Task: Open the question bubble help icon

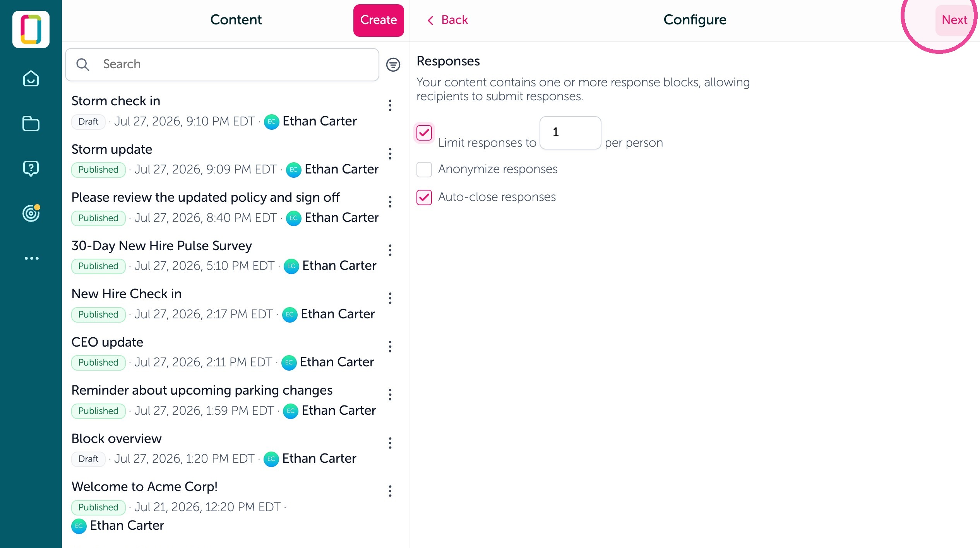Action: pyautogui.click(x=31, y=168)
